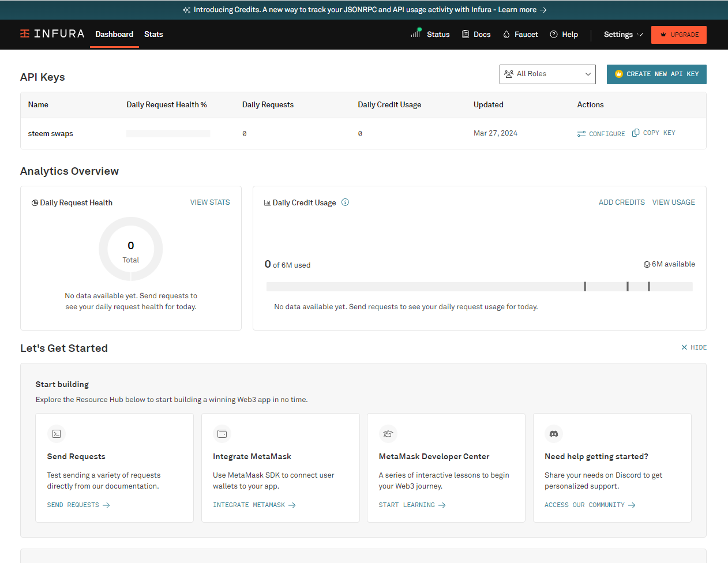Switch to the Stats tab

click(x=153, y=35)
